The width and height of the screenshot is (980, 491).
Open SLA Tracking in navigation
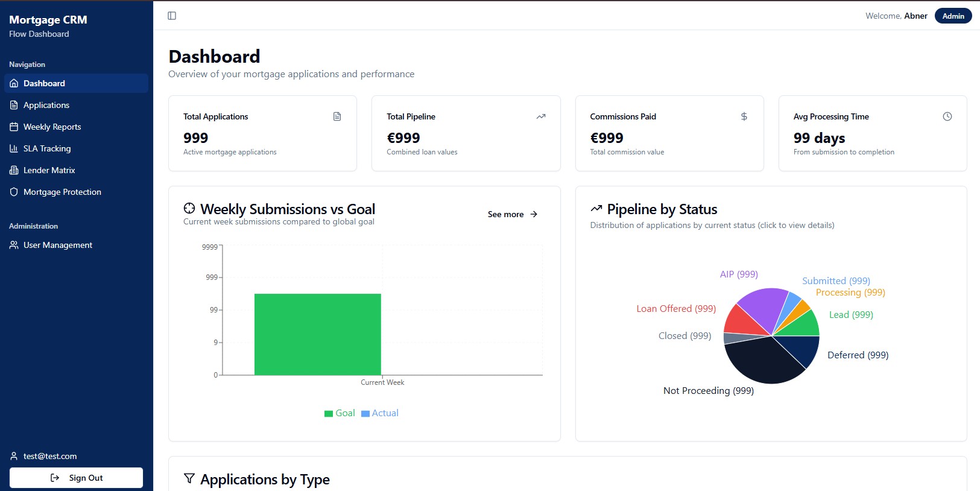(47, 148)
